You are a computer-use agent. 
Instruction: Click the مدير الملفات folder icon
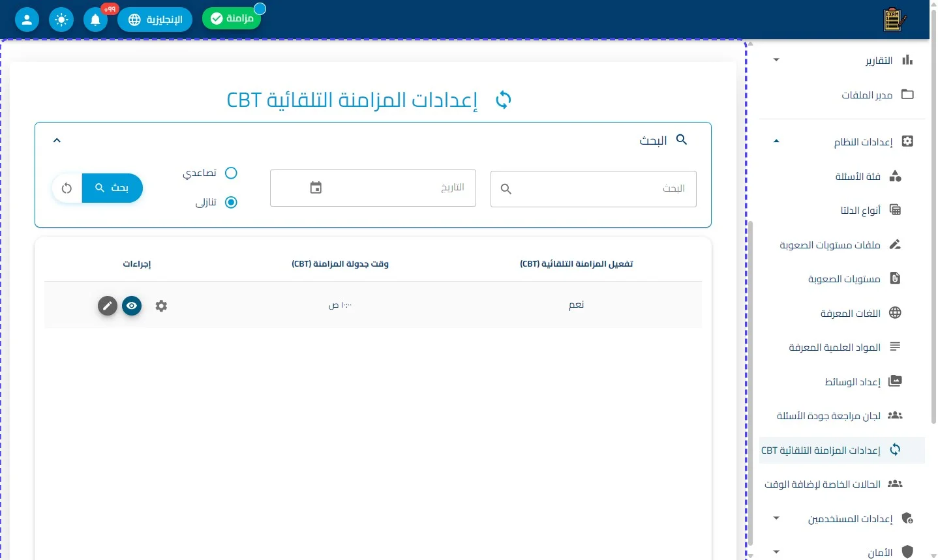coord(907,95)
